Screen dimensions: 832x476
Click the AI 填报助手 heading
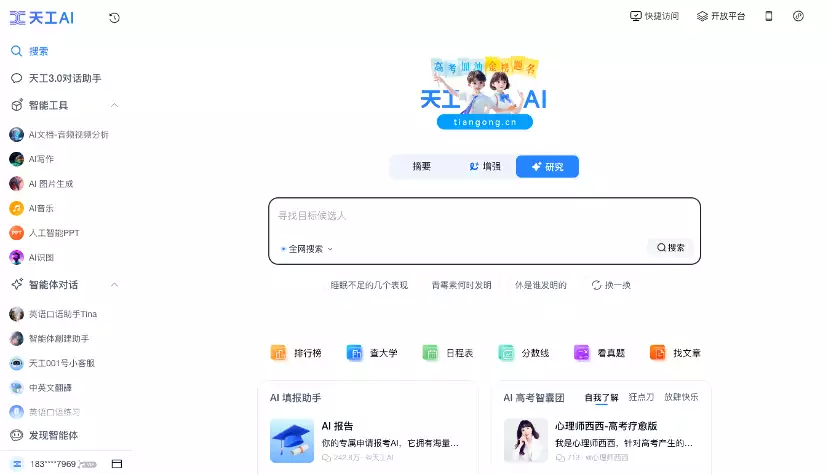click(296, 397)
